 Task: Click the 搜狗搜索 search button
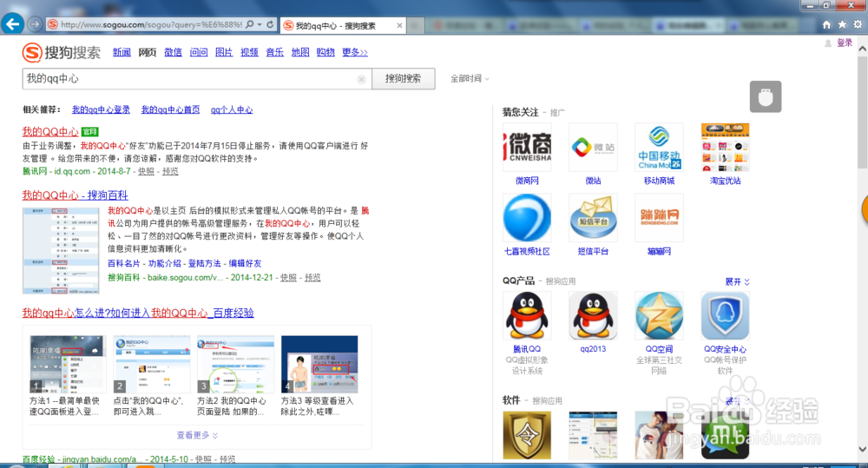click(x=403, y=79)
